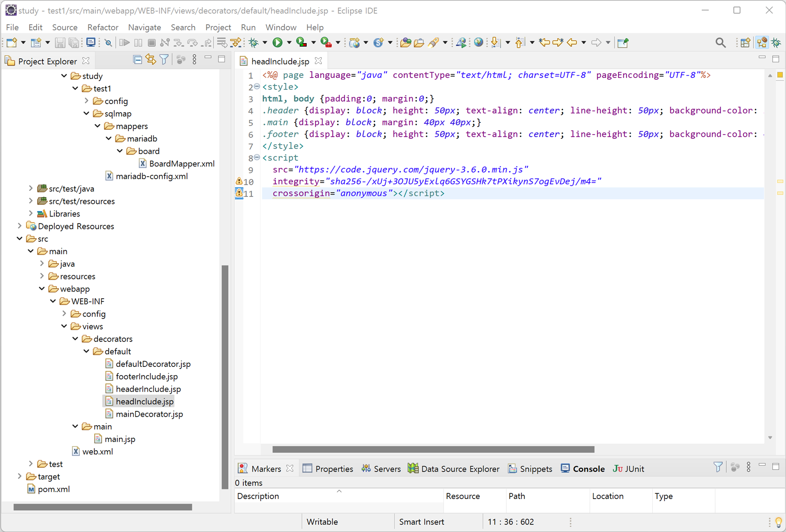Click the Resource column header

point(475,495)
